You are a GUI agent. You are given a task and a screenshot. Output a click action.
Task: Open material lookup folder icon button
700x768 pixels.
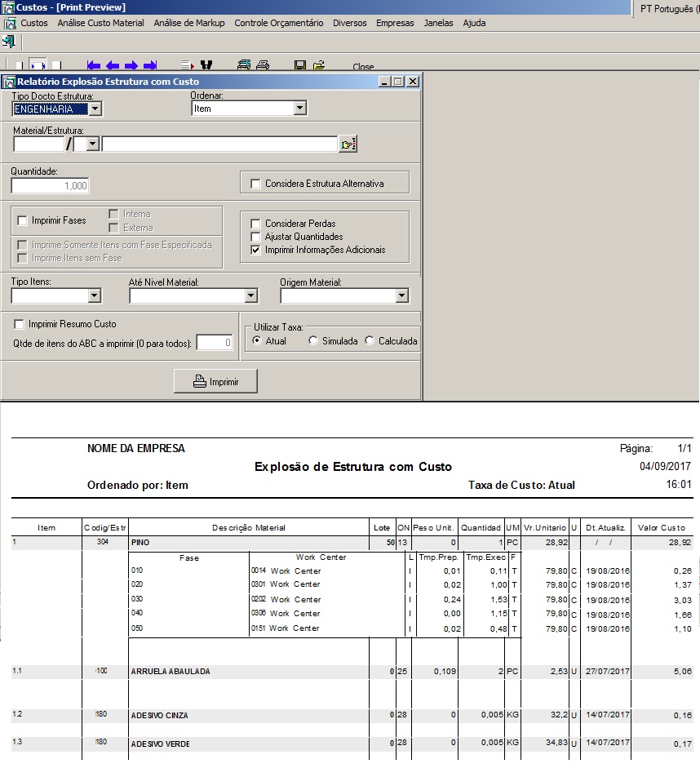[348, 144]
